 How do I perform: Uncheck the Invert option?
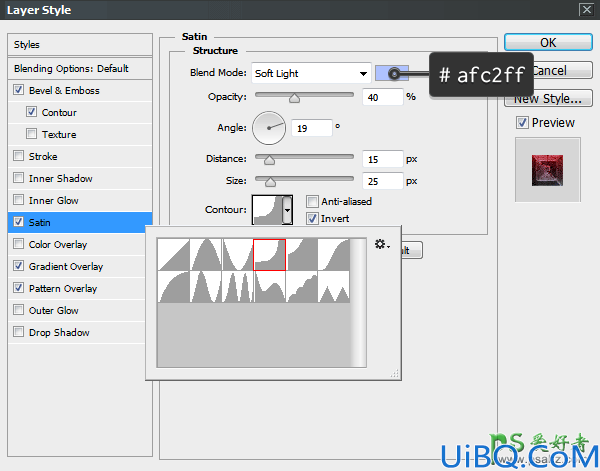tap(312, 218)
